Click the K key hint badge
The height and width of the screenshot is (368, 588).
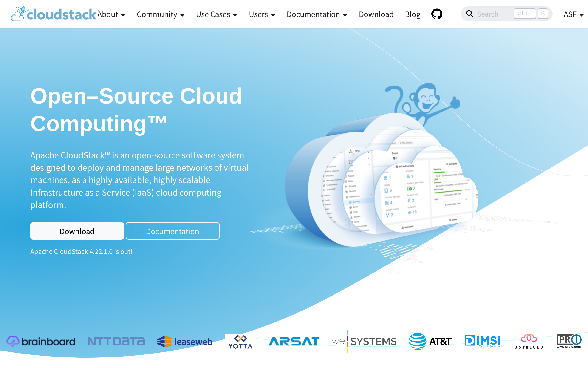click(x=543, y=13)
